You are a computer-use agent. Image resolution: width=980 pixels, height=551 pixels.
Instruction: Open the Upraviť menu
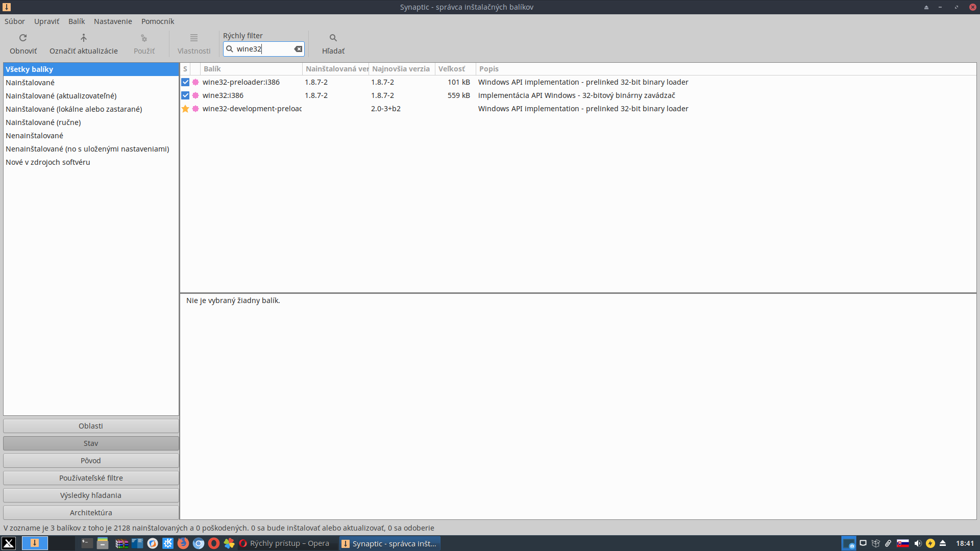(46, 21)
